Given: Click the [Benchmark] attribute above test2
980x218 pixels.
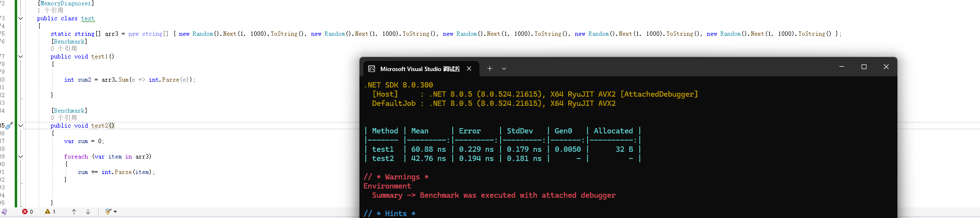Looking at the screenshot, I should coord(69,111).
